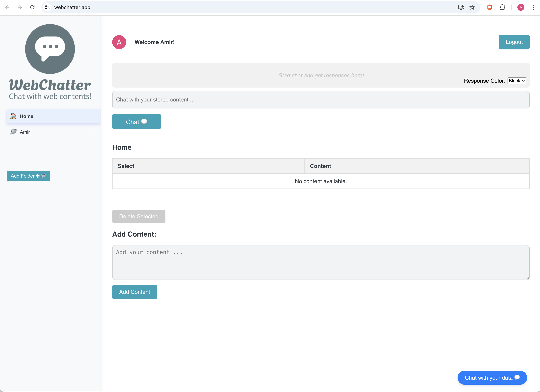This screenshot has height=392, width=540.
Task: Click the Delete Selected button
Action: (x=139, y=216)
